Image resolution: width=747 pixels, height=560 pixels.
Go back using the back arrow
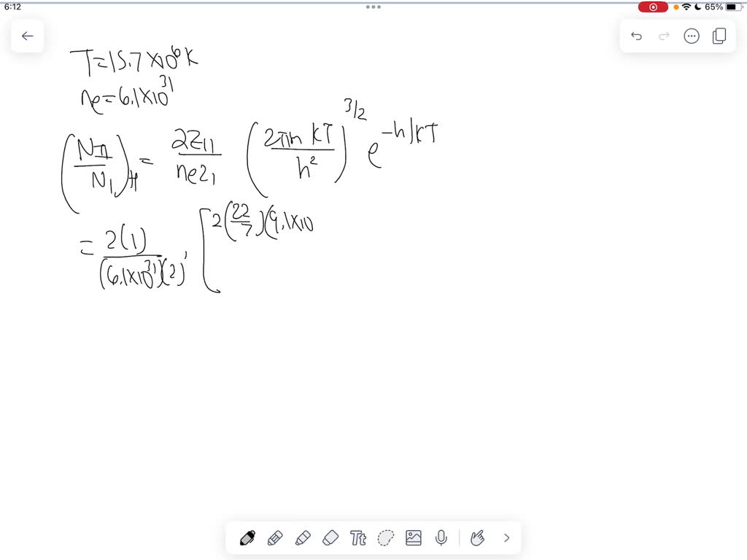27,36
